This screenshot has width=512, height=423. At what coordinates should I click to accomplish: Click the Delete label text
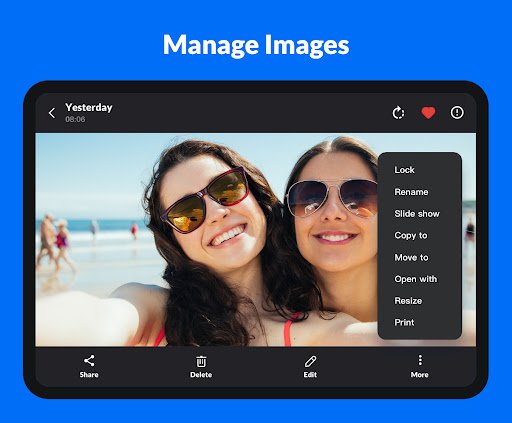pos(201,375)
